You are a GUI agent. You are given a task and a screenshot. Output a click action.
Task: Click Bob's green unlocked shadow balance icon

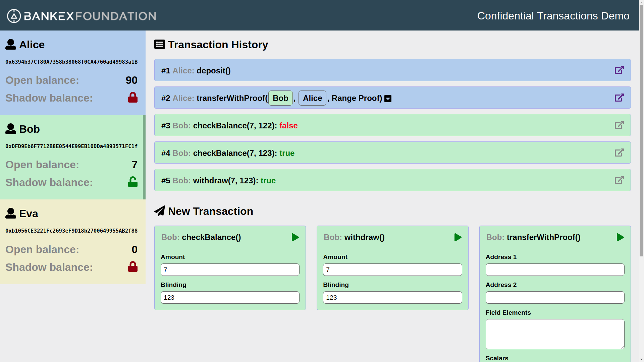click(133, 182)
